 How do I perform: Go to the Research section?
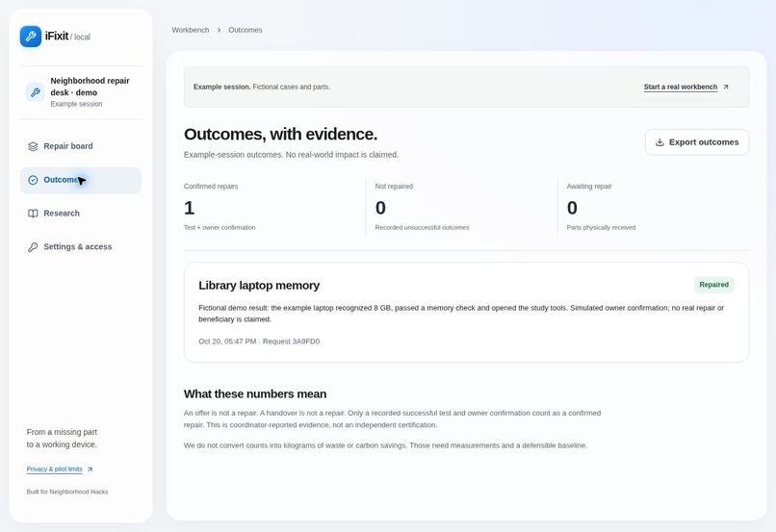pyautogui.click(x=81, y=214)
